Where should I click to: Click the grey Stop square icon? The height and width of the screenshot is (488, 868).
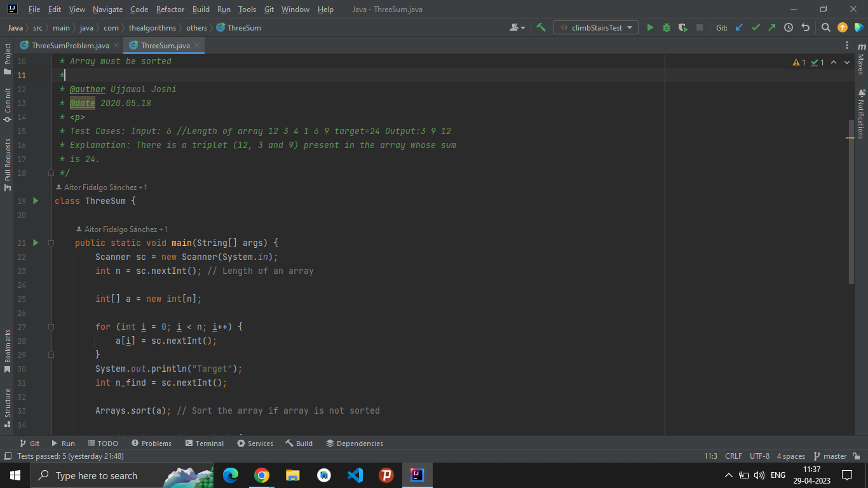[x=700, y=27]
